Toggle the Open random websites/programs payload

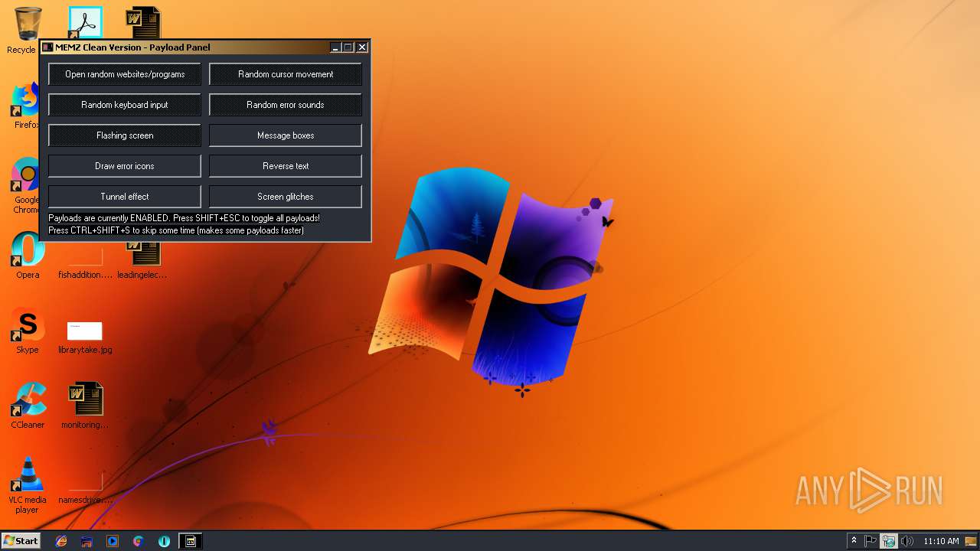125,74
